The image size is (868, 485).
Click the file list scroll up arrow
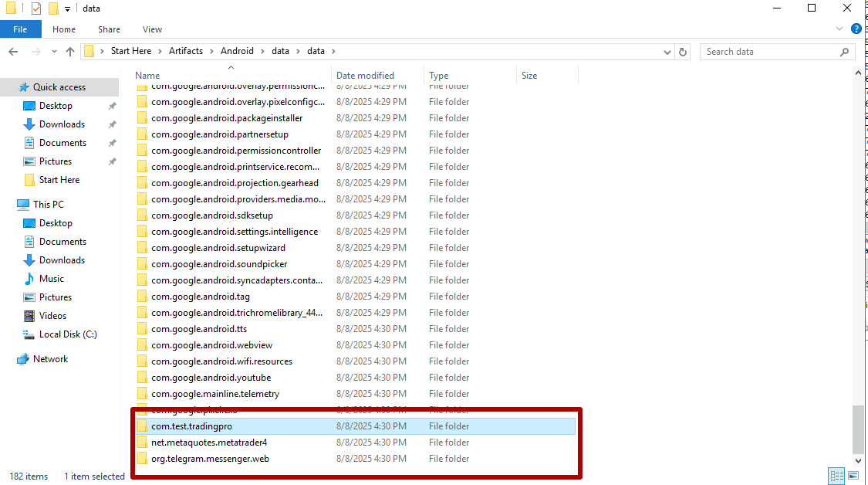coord(858,73)
